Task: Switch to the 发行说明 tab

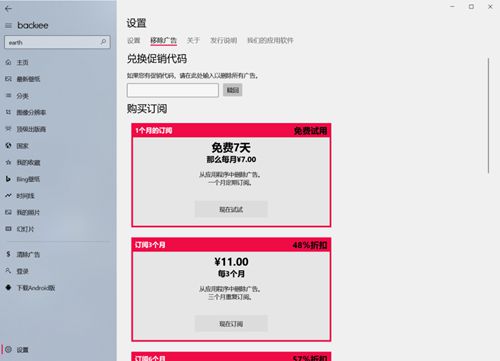Action: [x=223, y=41]
